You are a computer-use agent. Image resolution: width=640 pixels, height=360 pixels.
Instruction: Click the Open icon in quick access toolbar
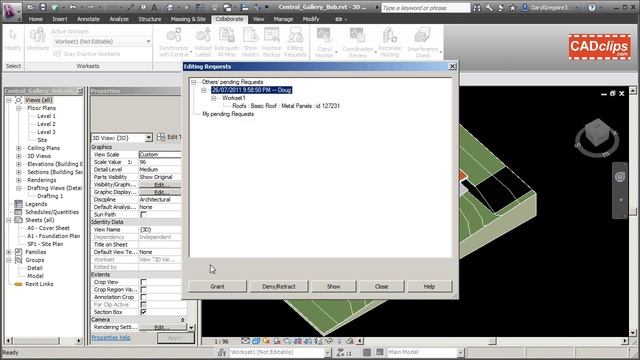(x=30, y=7)
